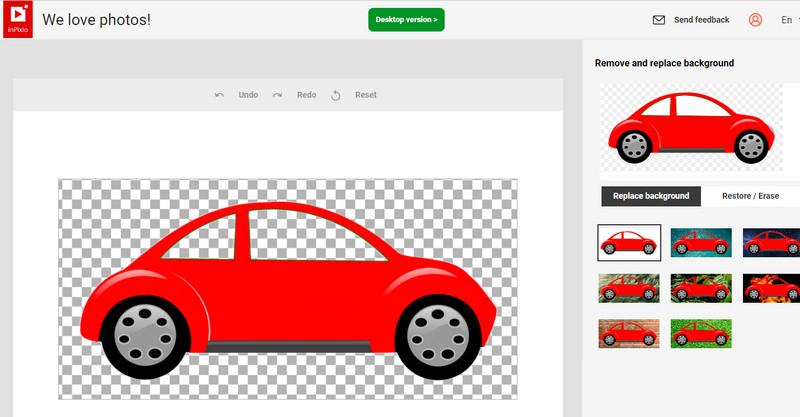This screenshot has height=417, width=800.
Task: Open the En language selector
Action: point(787,20)
